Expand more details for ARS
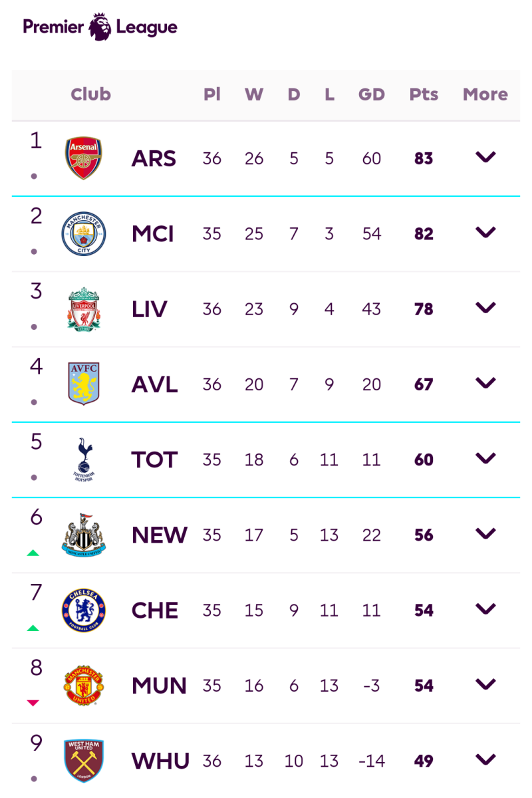Viewport: 532px width, 798px height. pos(485,158)
